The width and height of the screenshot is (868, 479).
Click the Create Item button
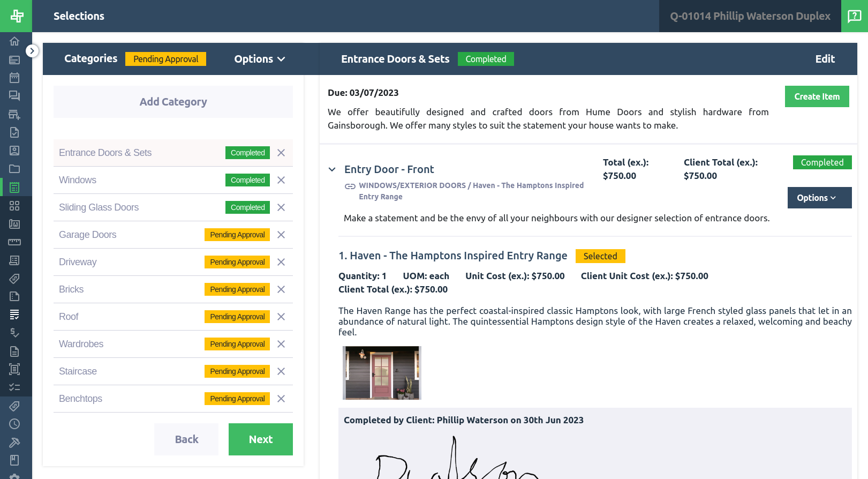(817, 96)
